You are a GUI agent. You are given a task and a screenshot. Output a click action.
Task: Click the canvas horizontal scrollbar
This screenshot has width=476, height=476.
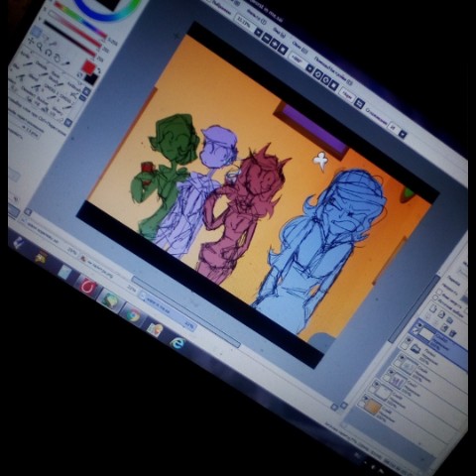(x=186, y=311)
